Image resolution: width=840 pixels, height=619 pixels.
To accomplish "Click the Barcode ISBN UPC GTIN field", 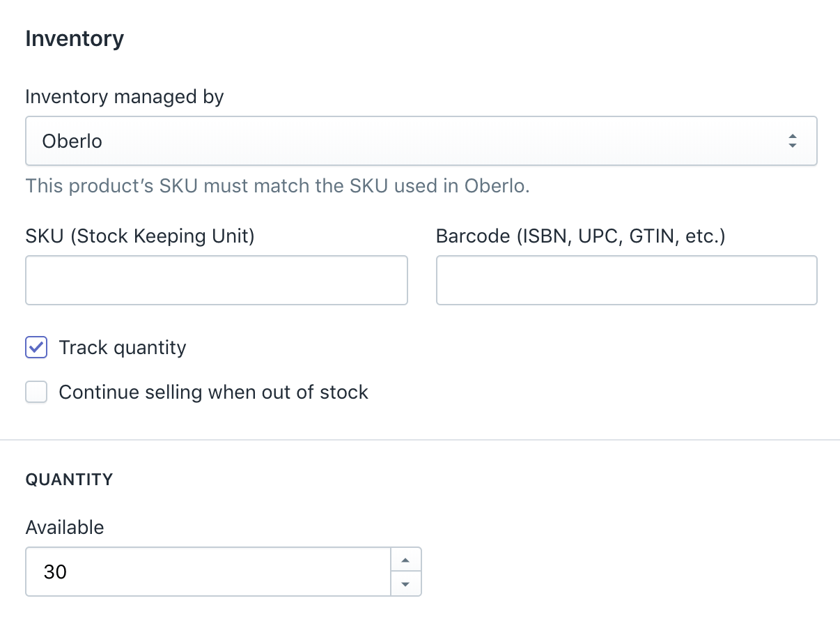I will (x=626, y=280).
